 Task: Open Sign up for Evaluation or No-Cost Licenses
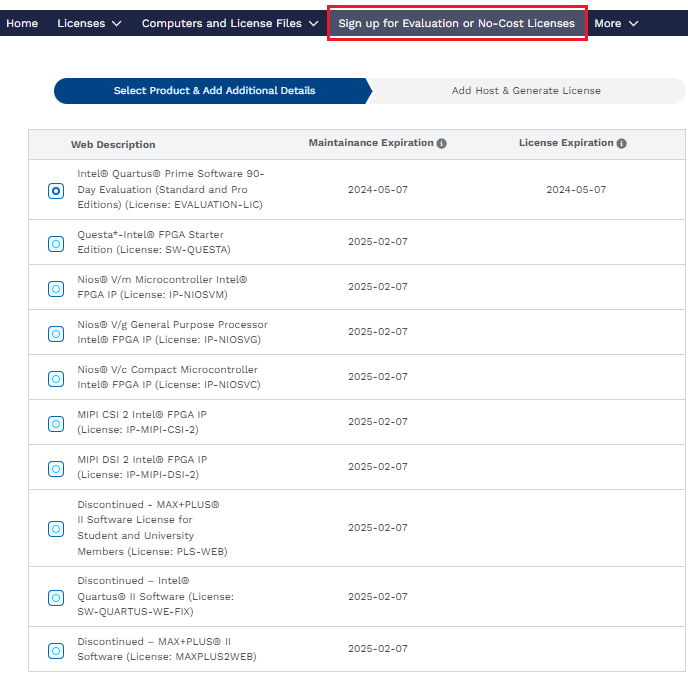pos(456,23)
